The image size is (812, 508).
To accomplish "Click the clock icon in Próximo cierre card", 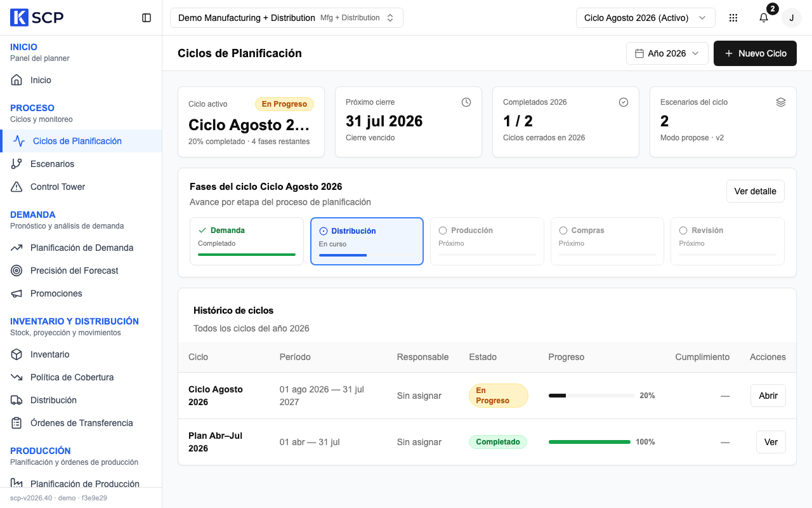I will pyautogui.click(x=466, y=102).
